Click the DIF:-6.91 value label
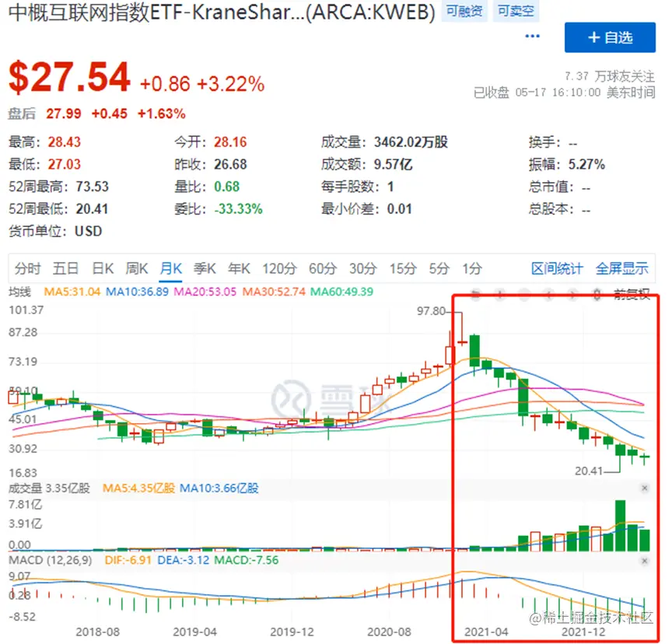The height and width of the screenshot is (644, 672). 128,561
